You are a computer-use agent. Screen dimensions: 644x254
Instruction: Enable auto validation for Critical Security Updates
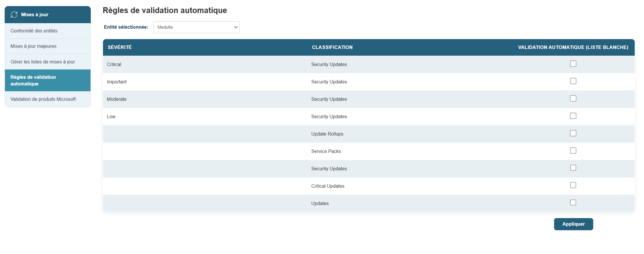573,64
